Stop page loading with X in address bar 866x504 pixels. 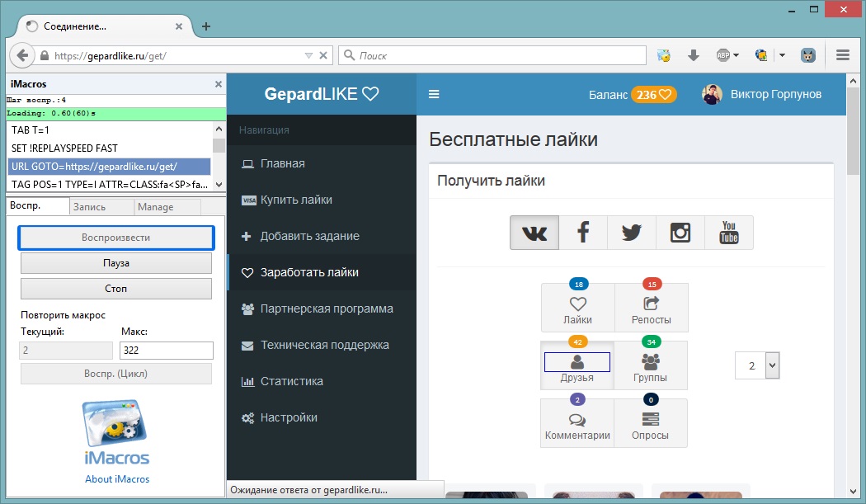click(x=323, y=55)
